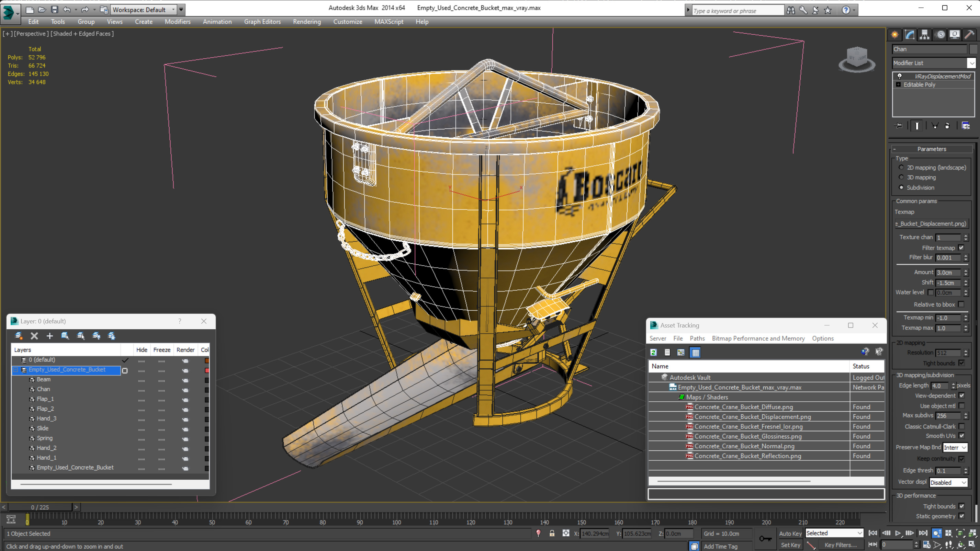Select 2D mapping (landscape) radio button
The width and height of the screenshot is (980, 551).
pos(901,168)
